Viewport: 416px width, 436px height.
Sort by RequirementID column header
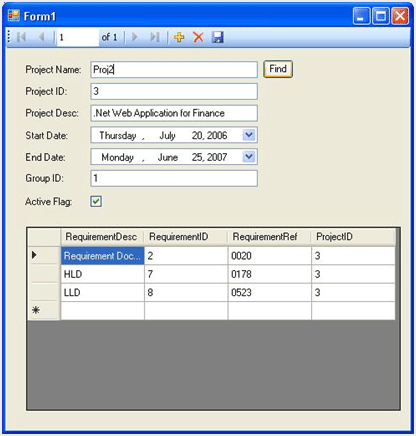[x=186, y=237]
